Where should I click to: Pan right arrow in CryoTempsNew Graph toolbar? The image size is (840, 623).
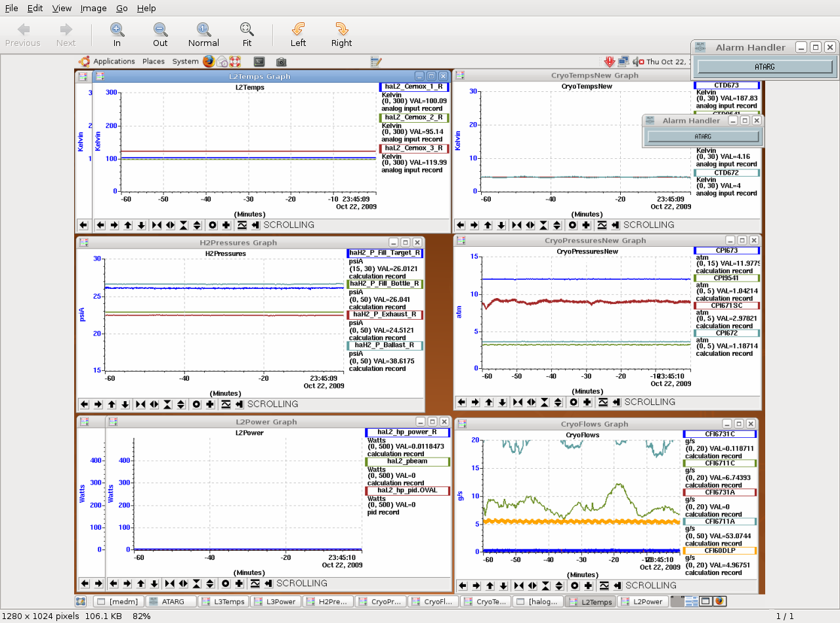pyautogui.click(x=474, y=225)
